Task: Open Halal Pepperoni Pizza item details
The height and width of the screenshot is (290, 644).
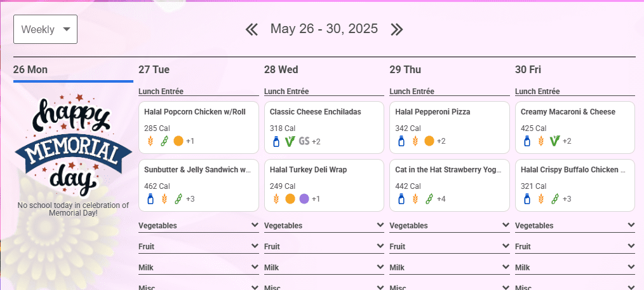Action: point(449,128)
